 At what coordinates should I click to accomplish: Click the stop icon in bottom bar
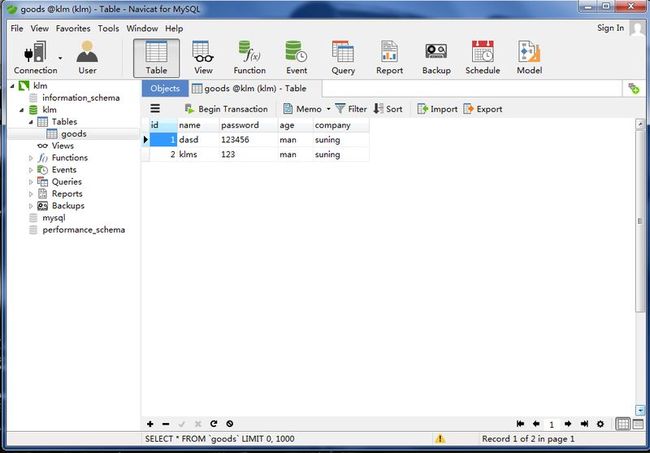[230, 424]
